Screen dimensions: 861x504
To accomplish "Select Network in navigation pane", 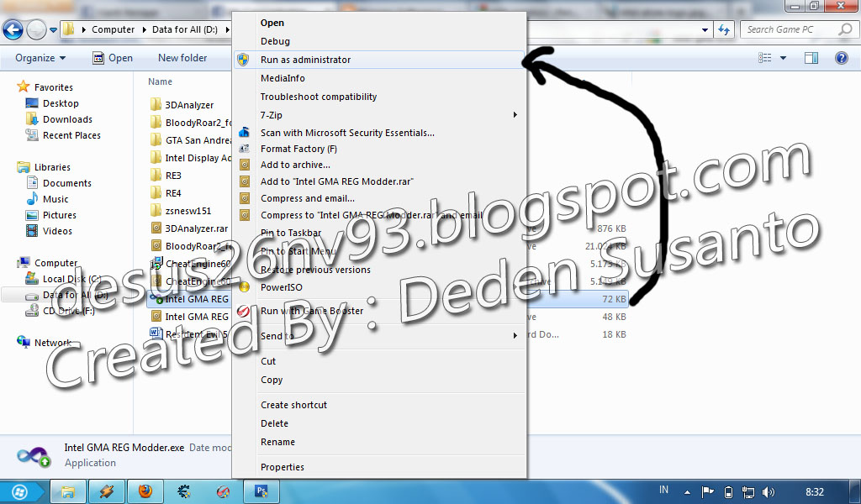I will (53, 342).
